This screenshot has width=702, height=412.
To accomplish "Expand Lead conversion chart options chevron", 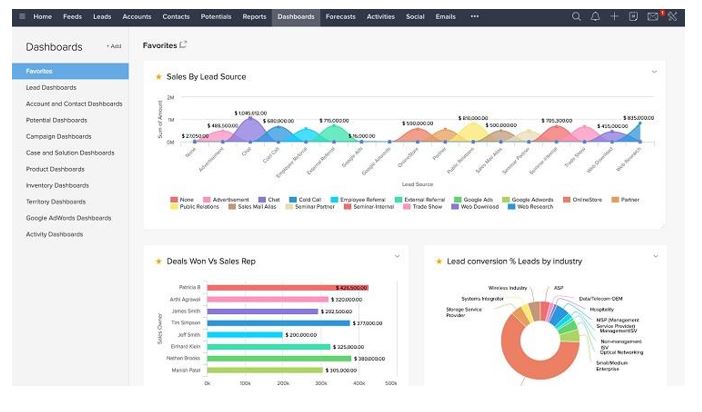I will click(x=655, y=256).
